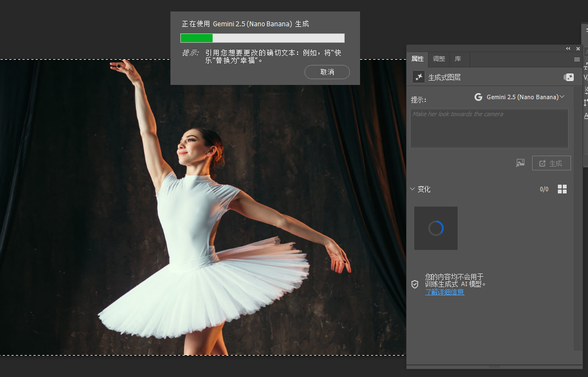This screenshot has width=588, height=377.
Task: Click the Google G logo icon
Action: pos(478,97)
